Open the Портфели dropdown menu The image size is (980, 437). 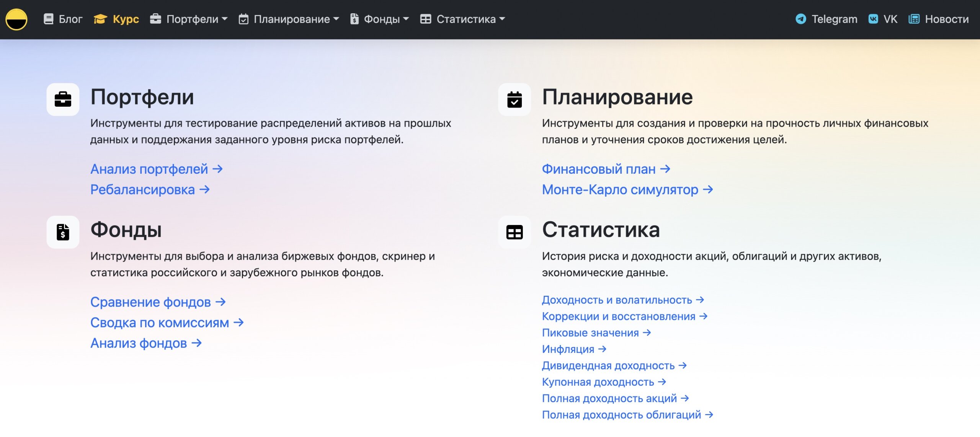click(189, 19)
